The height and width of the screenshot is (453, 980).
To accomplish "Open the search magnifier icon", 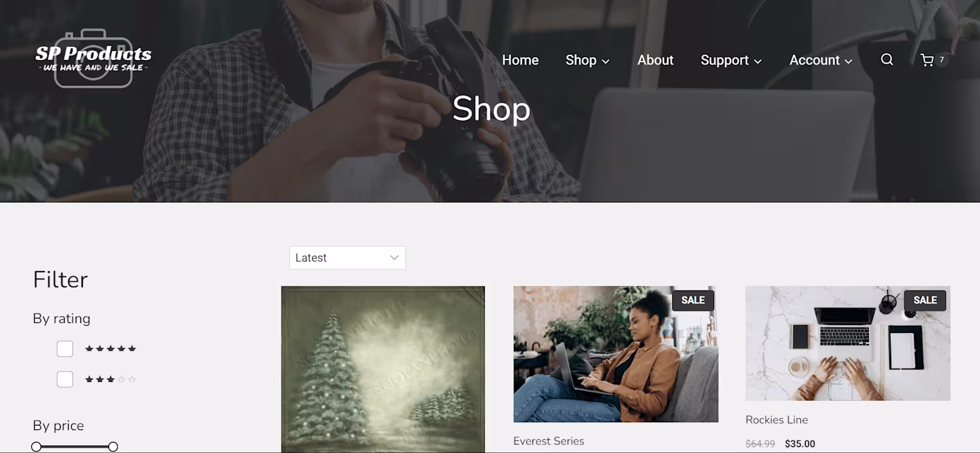I will [x=887, y=59].
